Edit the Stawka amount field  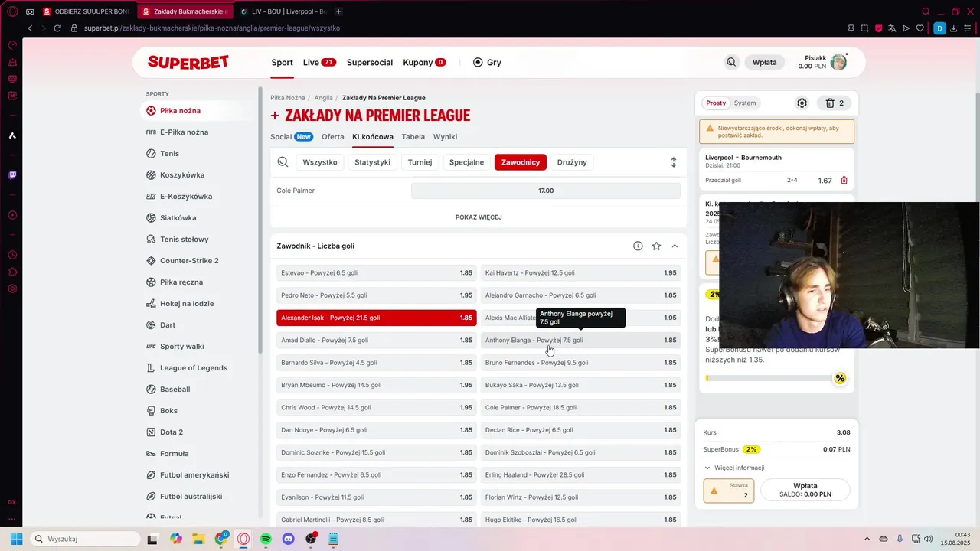pyautogui.click(x=729, y=491)
